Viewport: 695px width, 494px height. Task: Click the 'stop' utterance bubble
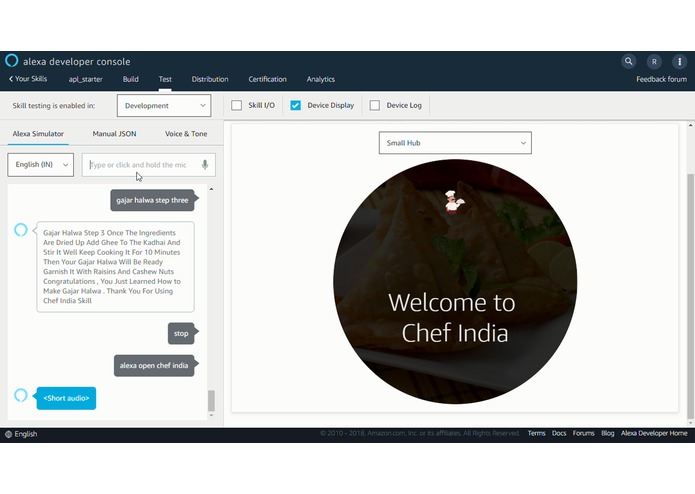[x=181, y=333]
